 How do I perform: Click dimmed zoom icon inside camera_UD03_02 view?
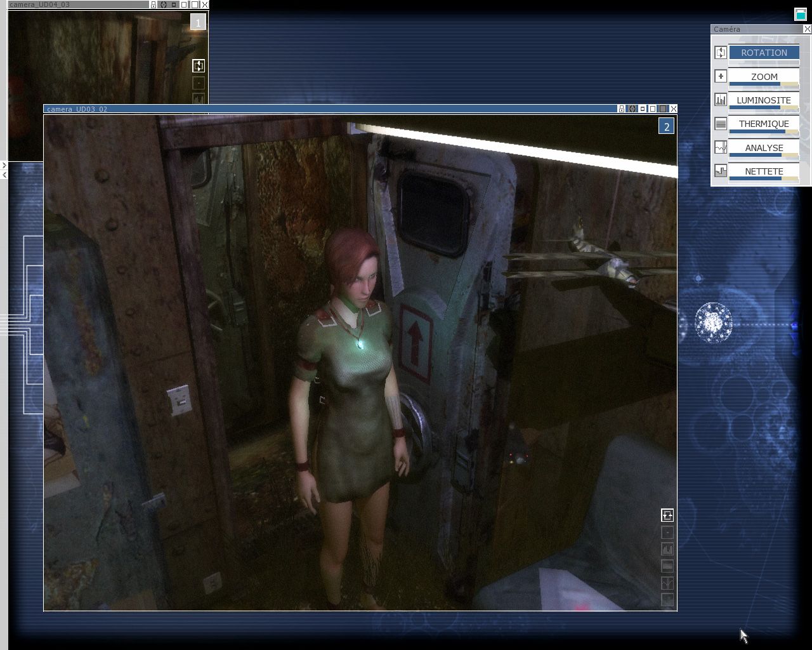[x=667, y=533]
